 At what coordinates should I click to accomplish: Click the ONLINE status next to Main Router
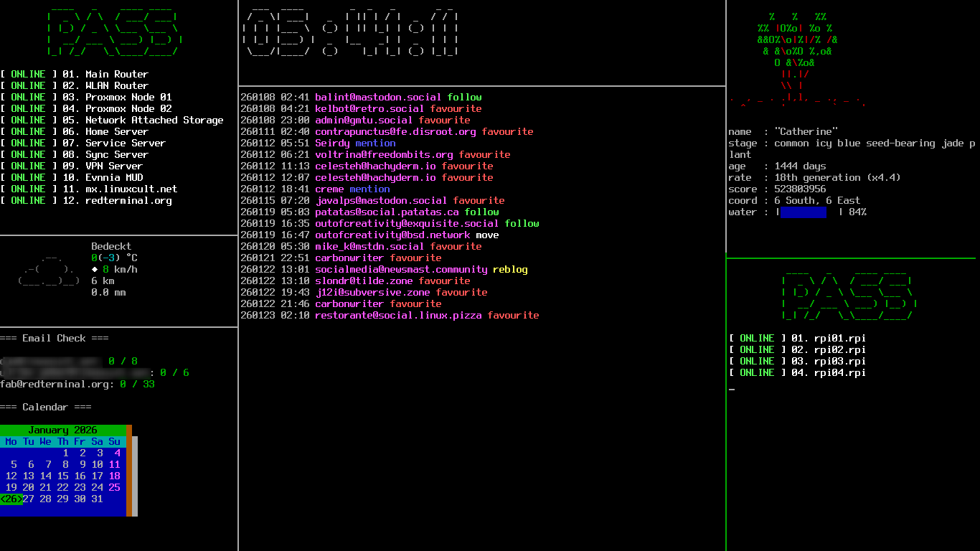point(28,75)
